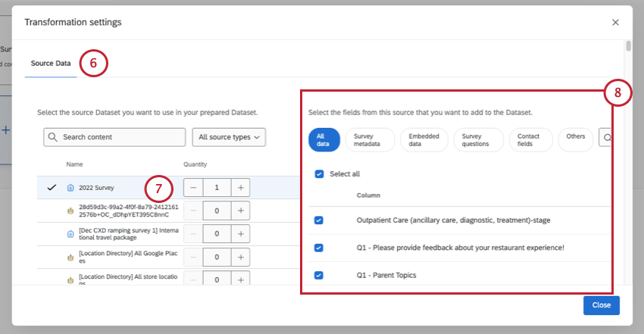Decrease quantity for 2022 Survey with minus
The width and height of the screenshot is (644, 334).
(x=193, y=187)
